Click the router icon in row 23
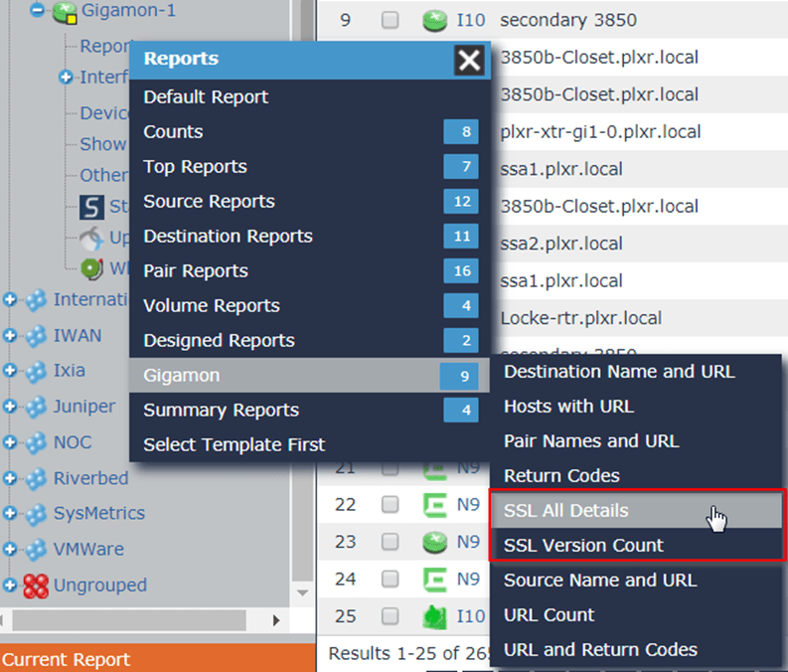788x672 pixels. click(434, 542)
